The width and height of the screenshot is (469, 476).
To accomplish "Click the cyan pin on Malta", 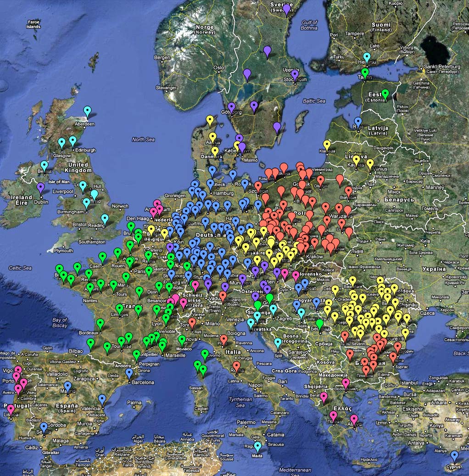I will [258, 446].
